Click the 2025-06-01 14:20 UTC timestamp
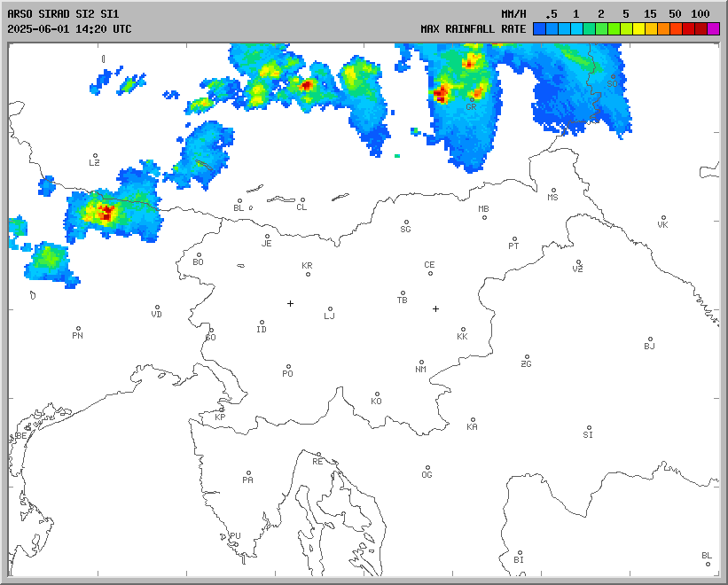 point(69,29)
